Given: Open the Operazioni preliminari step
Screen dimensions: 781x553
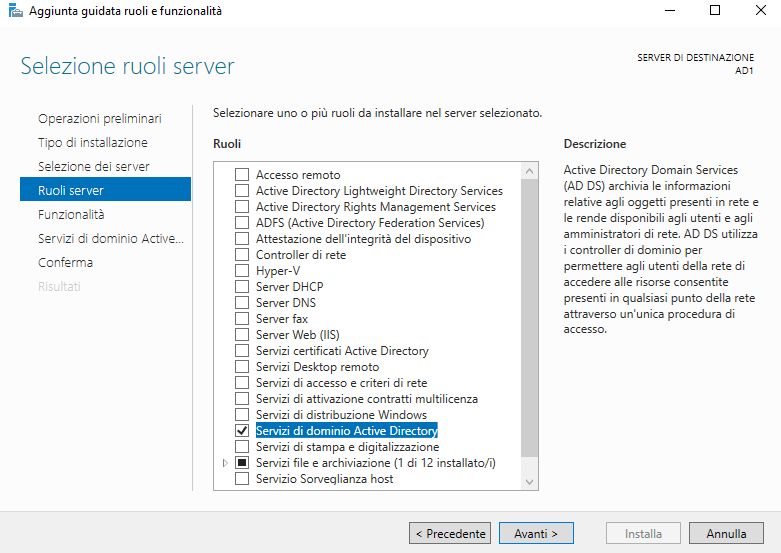Looking at the screenshot, I should (100, 119).
